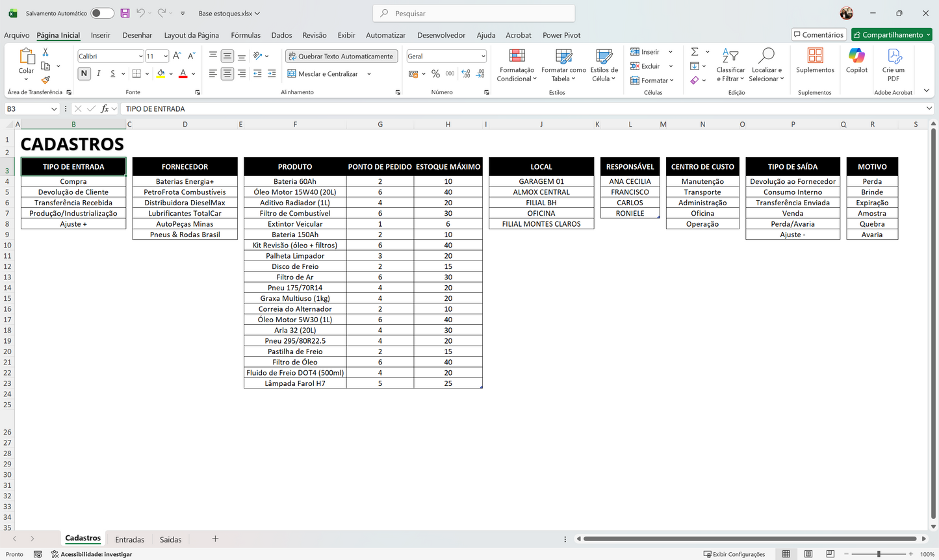Open the font size 11 dropdown
Viewport: 939px width, 560px height.
(166, 57)
